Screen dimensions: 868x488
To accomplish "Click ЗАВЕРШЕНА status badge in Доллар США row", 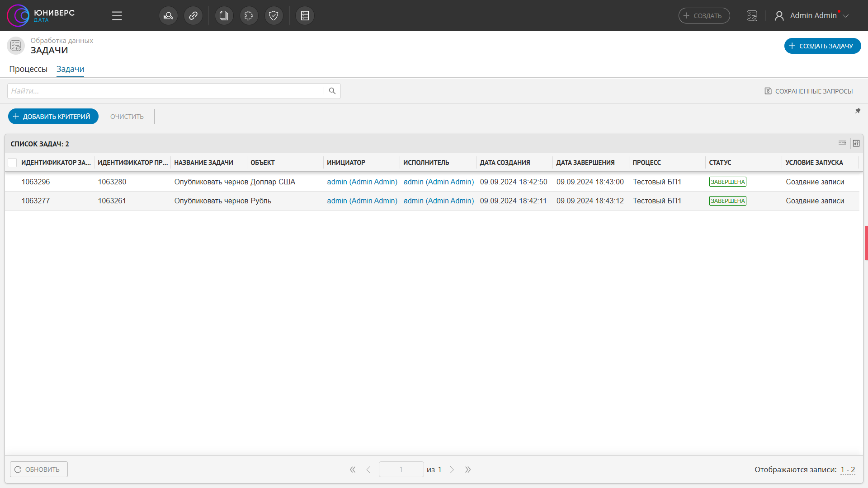I will (x=728, y=182).
